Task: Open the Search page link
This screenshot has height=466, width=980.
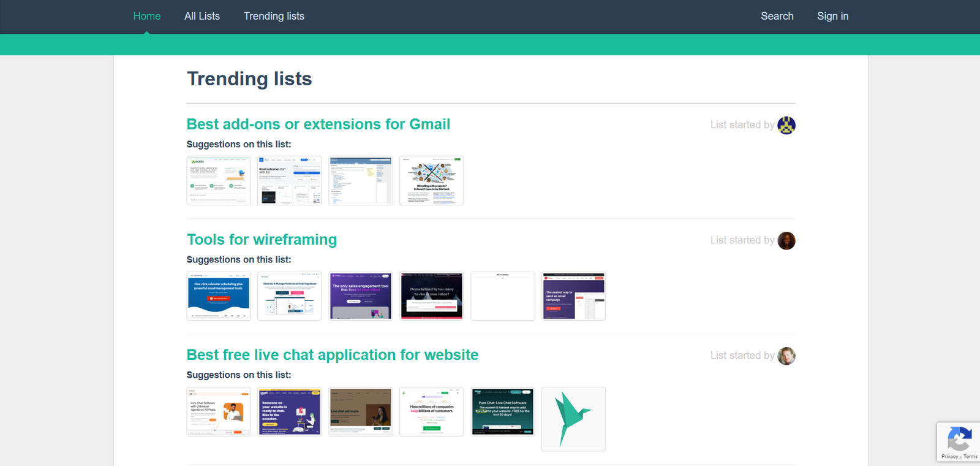Action: coord(777,16)
